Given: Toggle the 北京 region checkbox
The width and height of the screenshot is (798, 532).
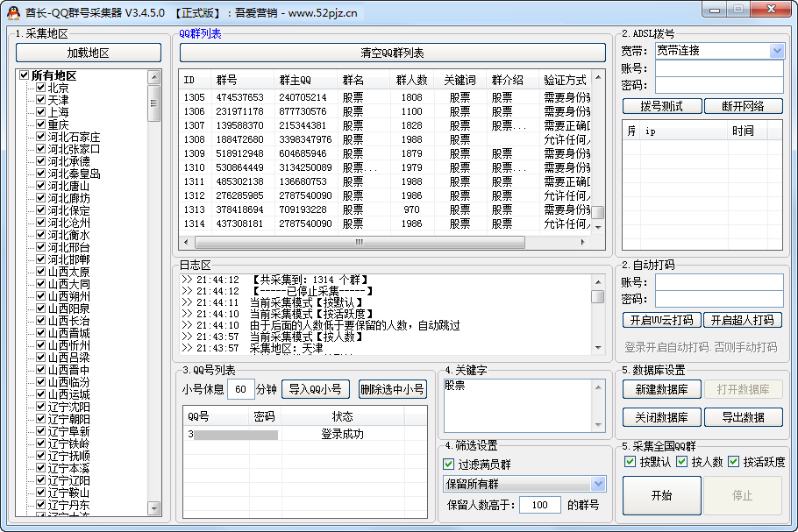Looking at the screenshot, I should pyautogui.click(x=40, y=89).
